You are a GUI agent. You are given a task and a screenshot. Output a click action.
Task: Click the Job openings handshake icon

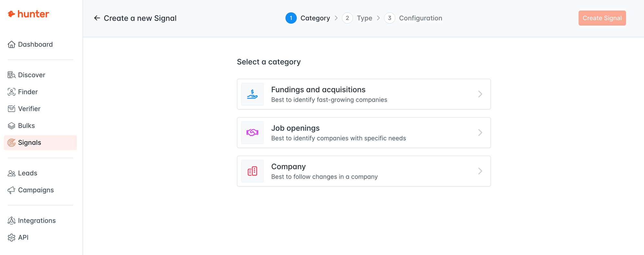[252, 133]
